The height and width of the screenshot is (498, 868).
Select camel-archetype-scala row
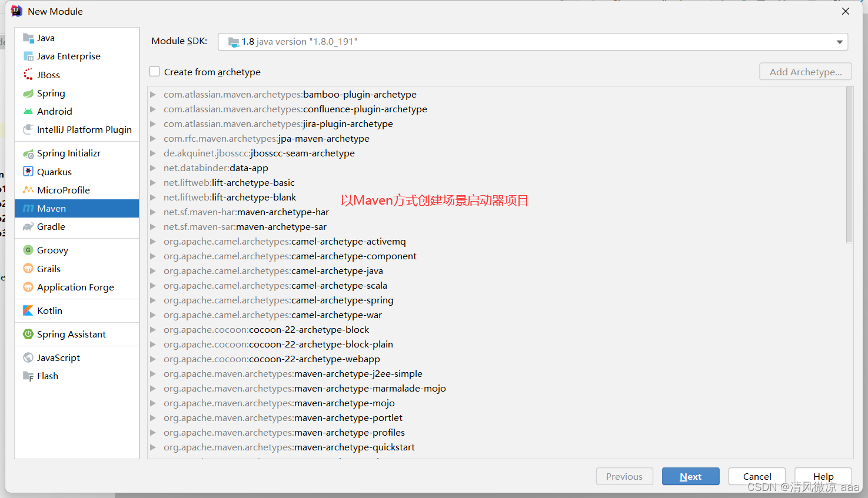[497, 285]
